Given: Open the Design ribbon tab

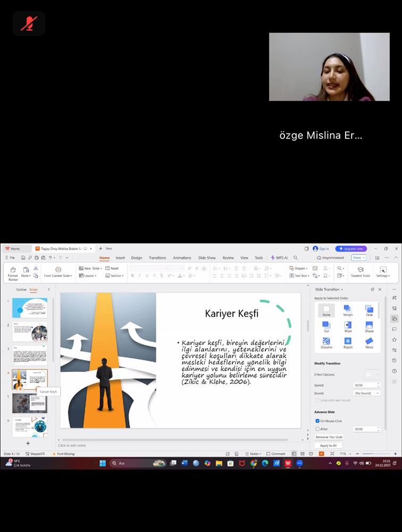Looking at the screenshot, I should (x=137, y=257).
